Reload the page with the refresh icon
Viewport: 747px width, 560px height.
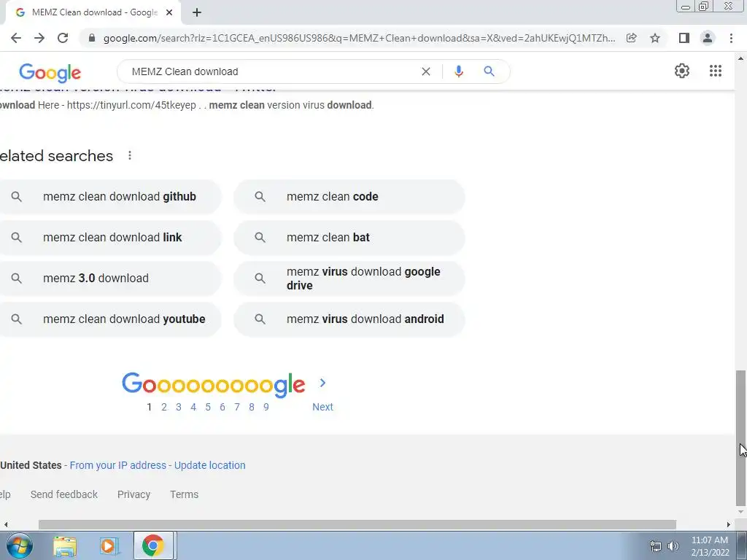(x=63, y=38)
